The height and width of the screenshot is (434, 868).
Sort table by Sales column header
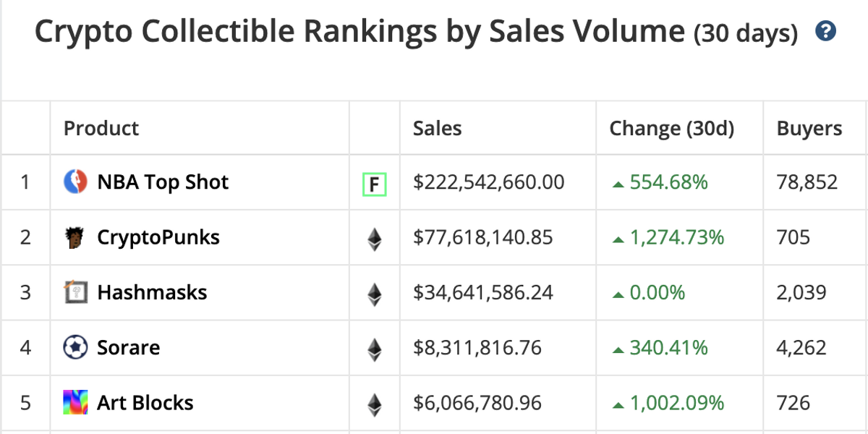[x=438, y=128]
